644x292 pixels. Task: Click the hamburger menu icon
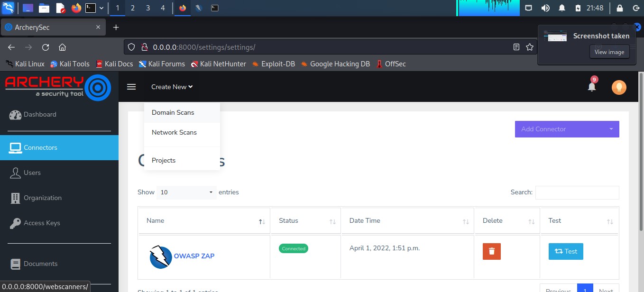click(x=131, y=87)
